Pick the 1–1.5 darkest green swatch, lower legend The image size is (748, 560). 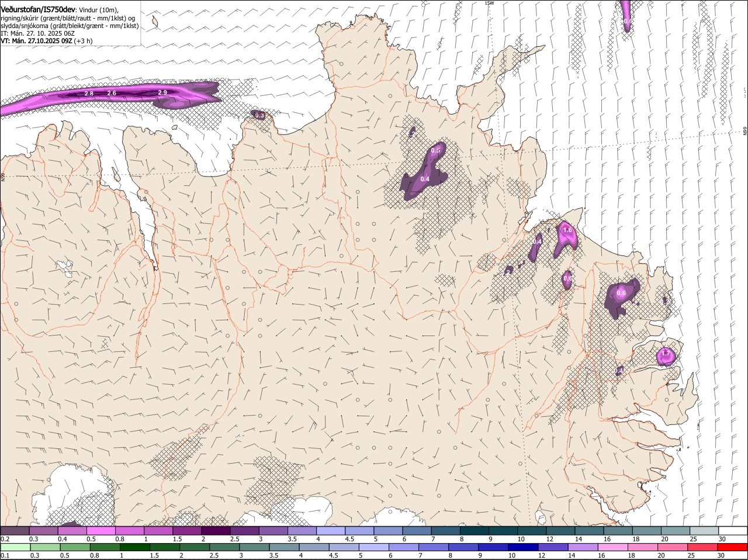[136, 547]
